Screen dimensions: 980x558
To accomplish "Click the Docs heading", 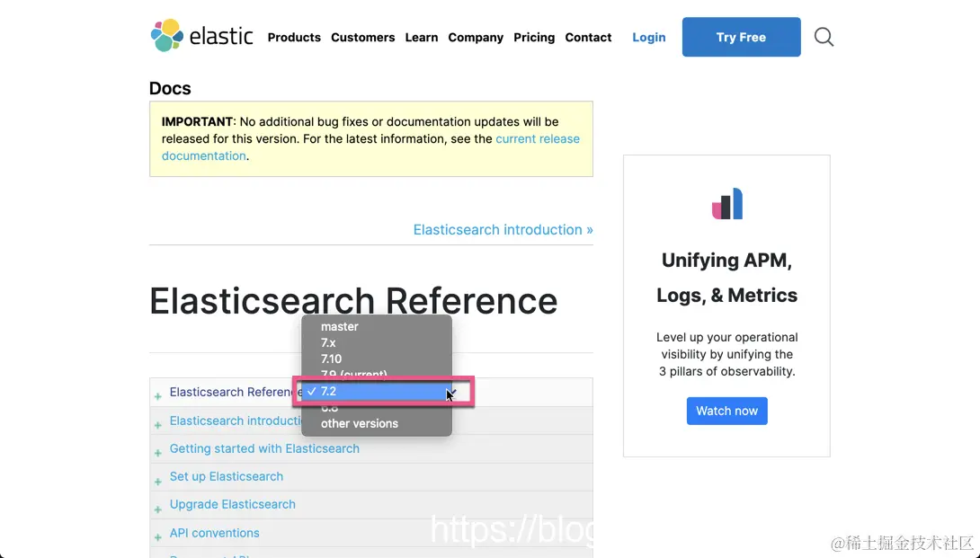I will [170, 88].
